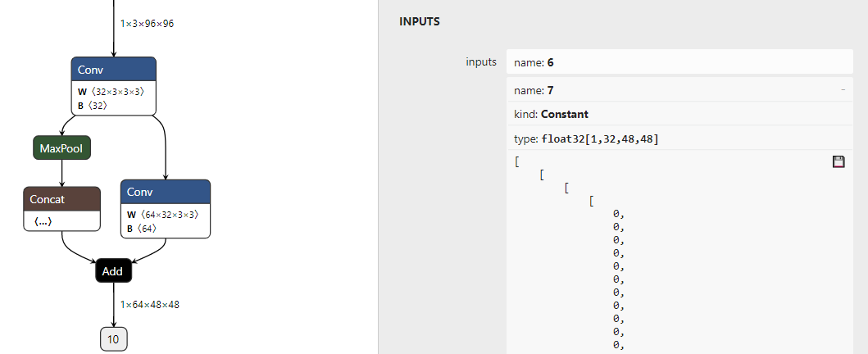The height and width of the screenshot is (354, 868).
Task: Select the input row name: 6
Action: coord(679,62)
